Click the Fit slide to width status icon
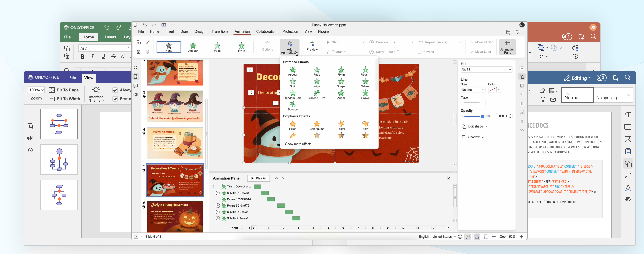Viewport: 644px width, 254px height. click(485, 237)
